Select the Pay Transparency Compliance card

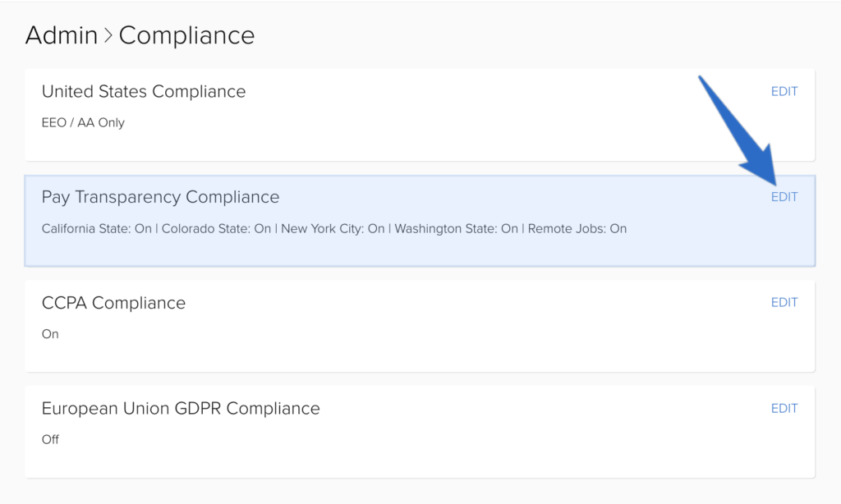pos(160,197)
